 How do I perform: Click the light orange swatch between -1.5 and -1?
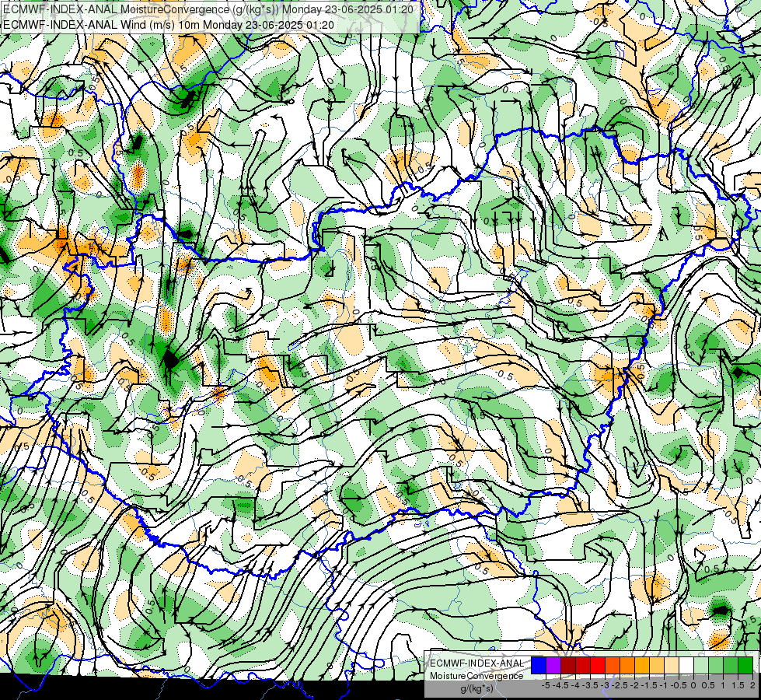click(657, 665)
